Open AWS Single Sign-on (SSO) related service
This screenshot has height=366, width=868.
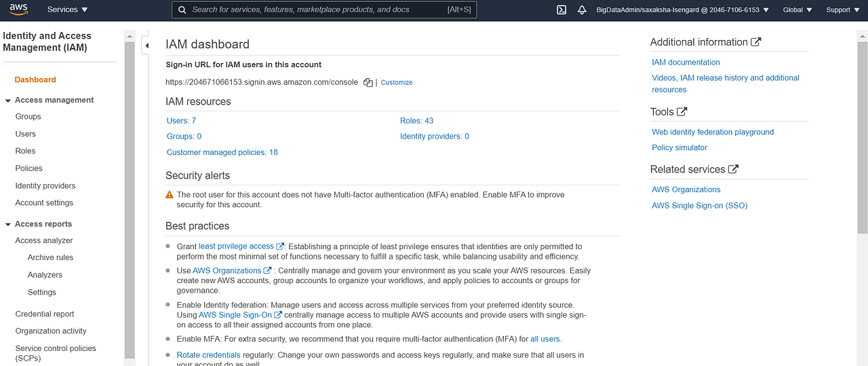tap(700, 205)
